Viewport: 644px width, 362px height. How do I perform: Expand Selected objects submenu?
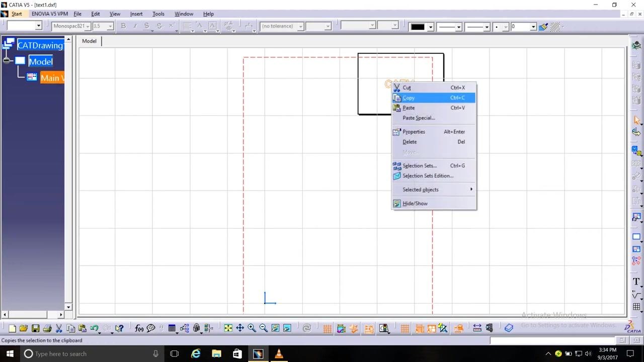[434, 190]
